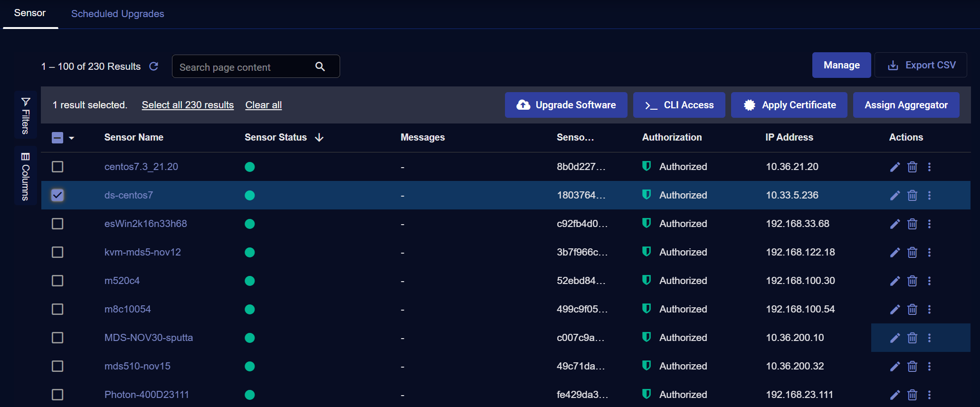
Task: Click trash icon for MDS-NOV30-sputta row
Action: (x=912, y=338)
